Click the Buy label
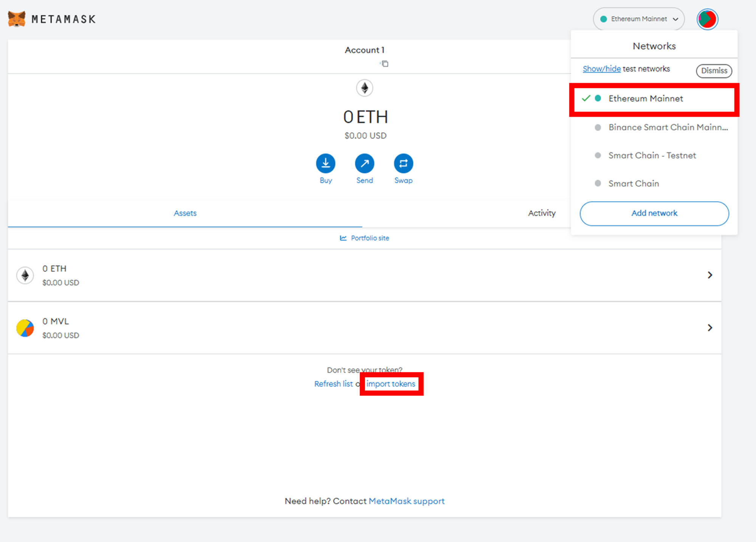The width and height of the screenshot is (756, 542). tap(325, 181)
